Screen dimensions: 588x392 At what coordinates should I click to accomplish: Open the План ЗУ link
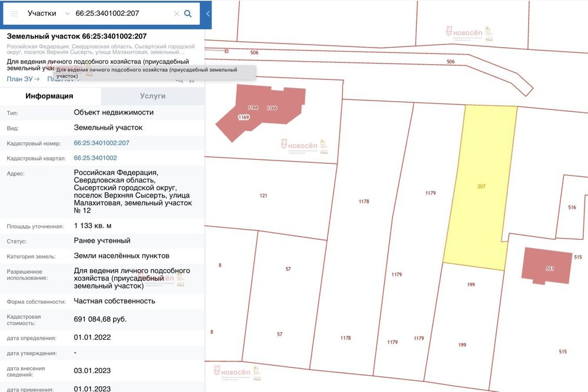(x=23, y=79)
